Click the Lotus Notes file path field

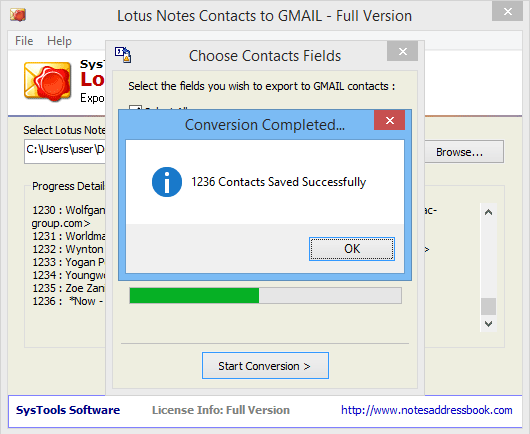coord(65,150)
